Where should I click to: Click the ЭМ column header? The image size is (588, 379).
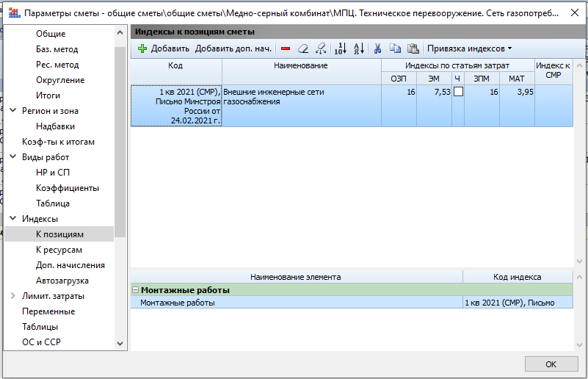434,79
